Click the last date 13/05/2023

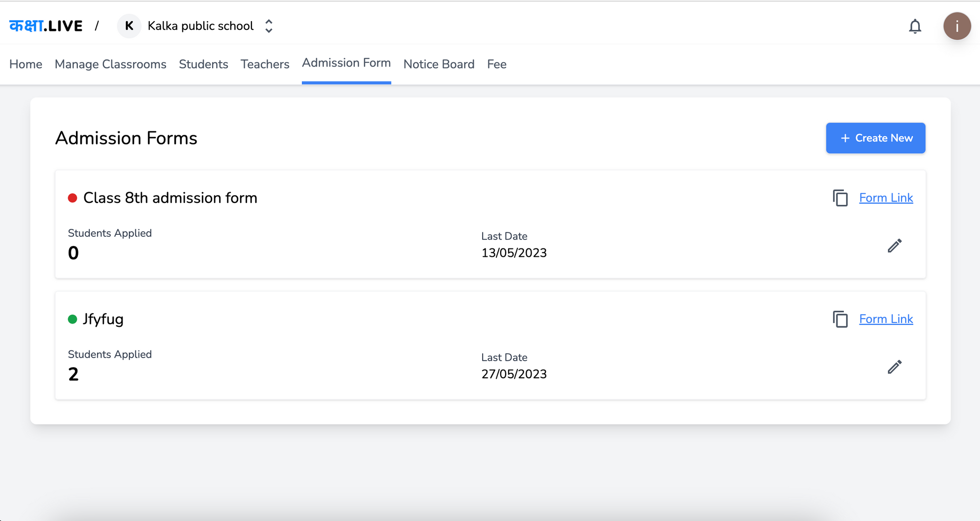(x=514, y=253)
